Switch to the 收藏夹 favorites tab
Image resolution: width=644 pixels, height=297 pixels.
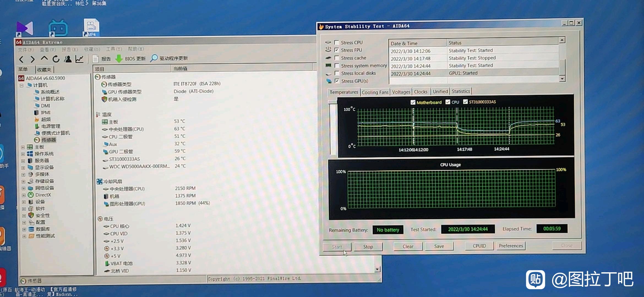click(44, 70)
